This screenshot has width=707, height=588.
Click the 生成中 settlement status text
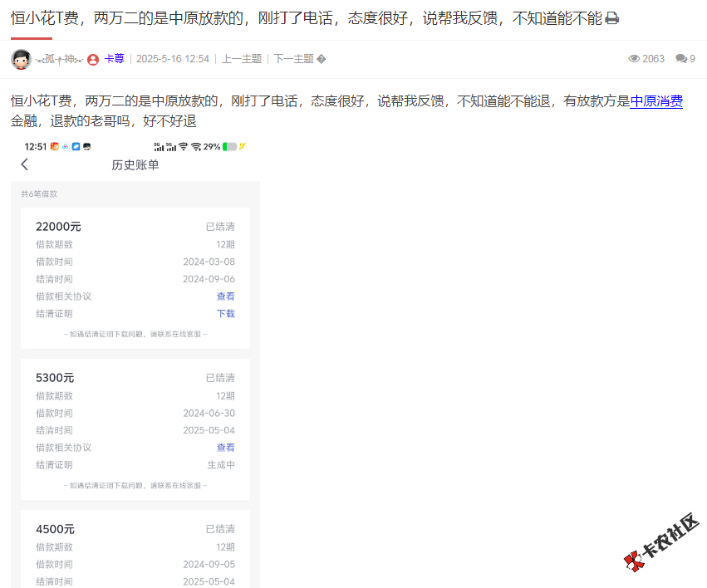(221, 464)
